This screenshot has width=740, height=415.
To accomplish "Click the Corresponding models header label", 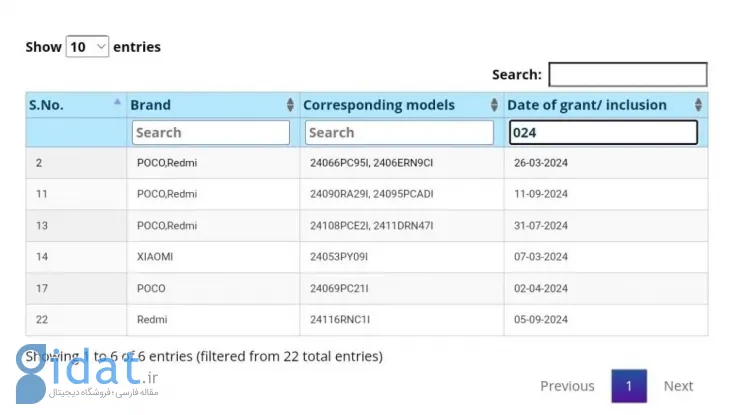I will [x=379, y=105].
